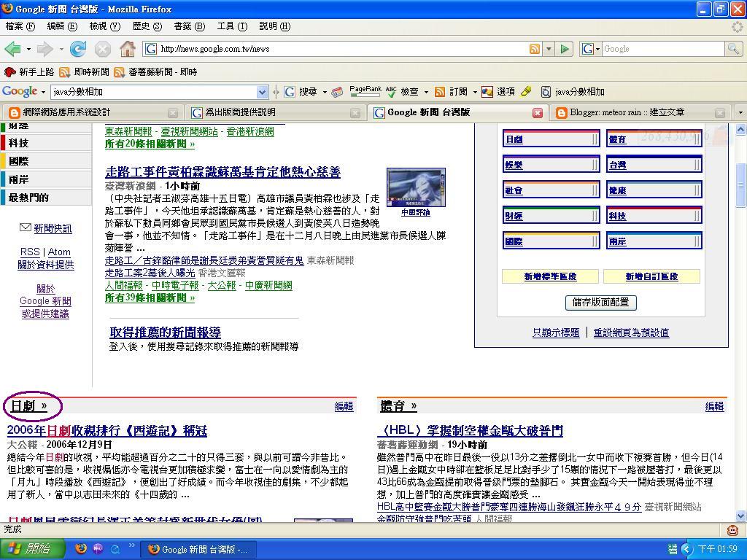Image resolution: width=747 pixels, height=560 pixels.
Task: Open the 檢視 menu
Action: pyautogui.click(x=105, y=26)
